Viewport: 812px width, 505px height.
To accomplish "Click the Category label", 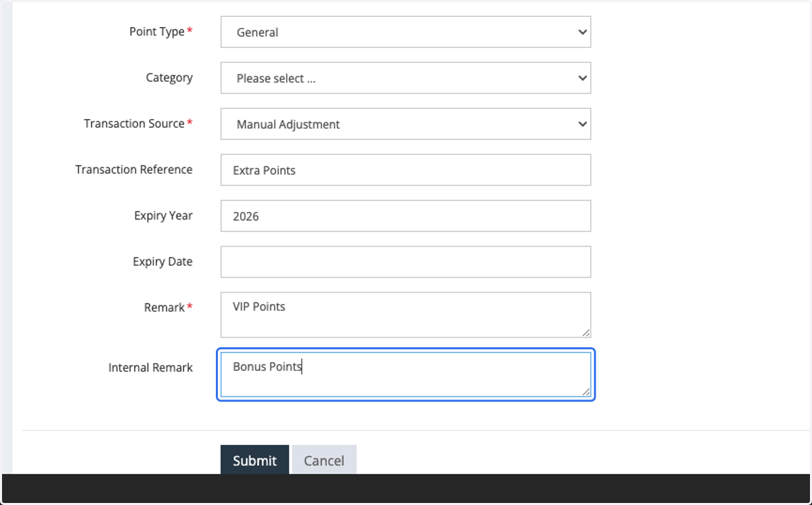I will pos(169,78).
